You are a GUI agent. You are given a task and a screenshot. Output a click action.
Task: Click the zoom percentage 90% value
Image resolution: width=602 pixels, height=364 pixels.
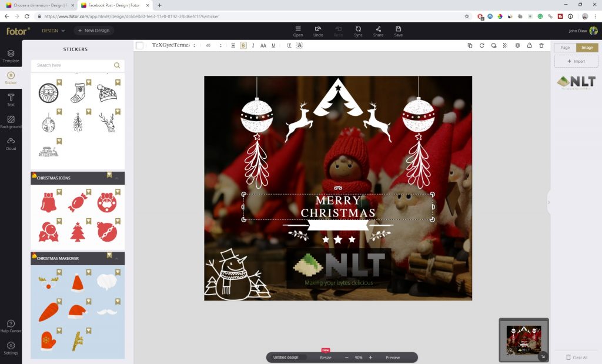point(359,358)
